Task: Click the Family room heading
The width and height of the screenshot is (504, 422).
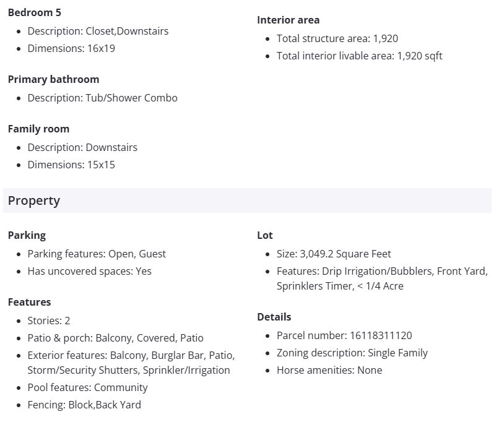Action: pos(38,129)
